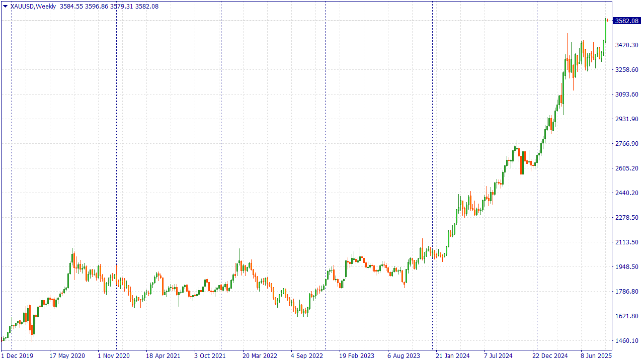The height and width of the screenshot is (362, 644).
Task: Click the 1460.10 label on price scale
Action: [x=626, y=341]
